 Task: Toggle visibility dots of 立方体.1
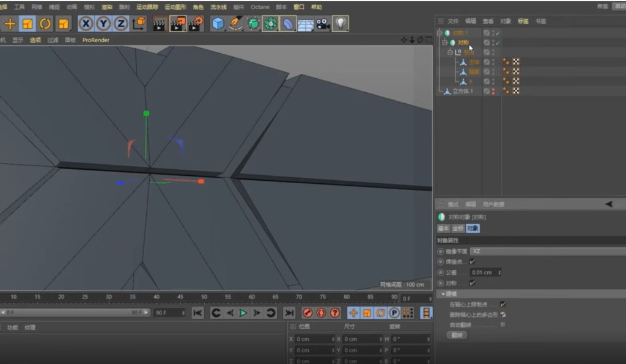click(493, 91)
